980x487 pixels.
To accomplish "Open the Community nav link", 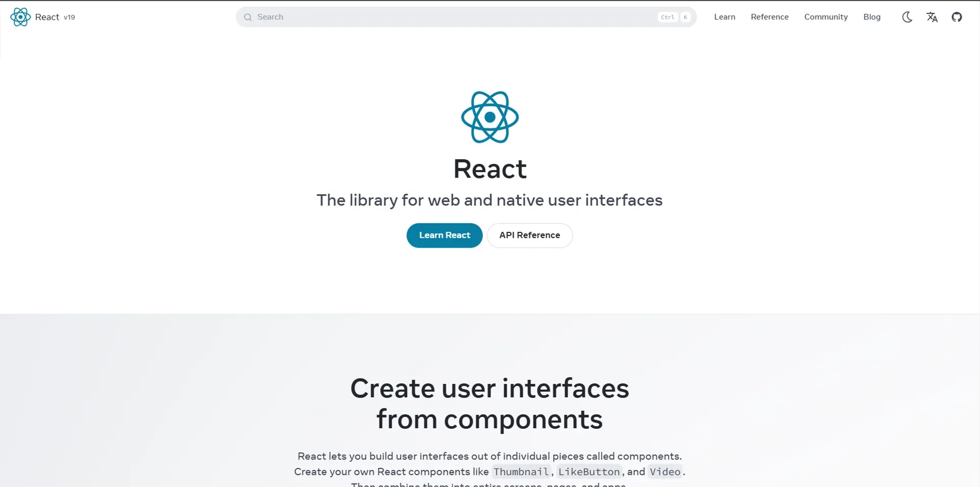I will tap(825, 17).
